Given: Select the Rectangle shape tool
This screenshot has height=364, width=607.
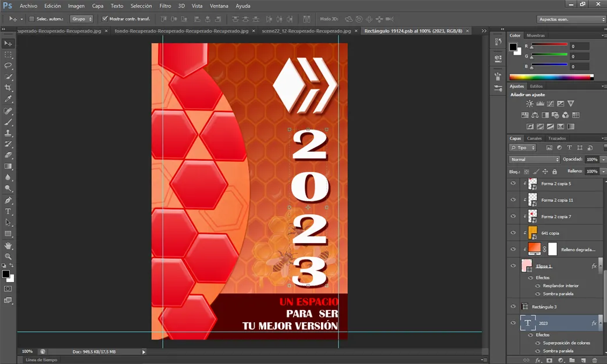Looking at the screenshot, I should pos(8,234).
